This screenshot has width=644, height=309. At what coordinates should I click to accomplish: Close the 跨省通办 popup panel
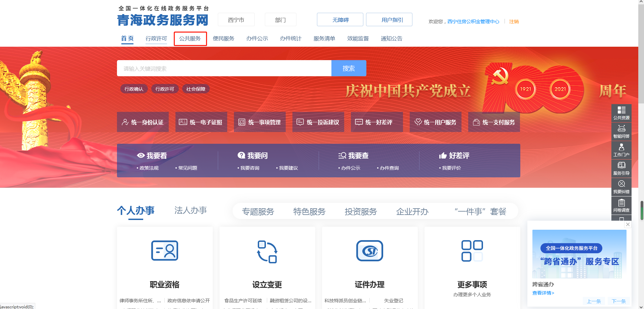628,224
